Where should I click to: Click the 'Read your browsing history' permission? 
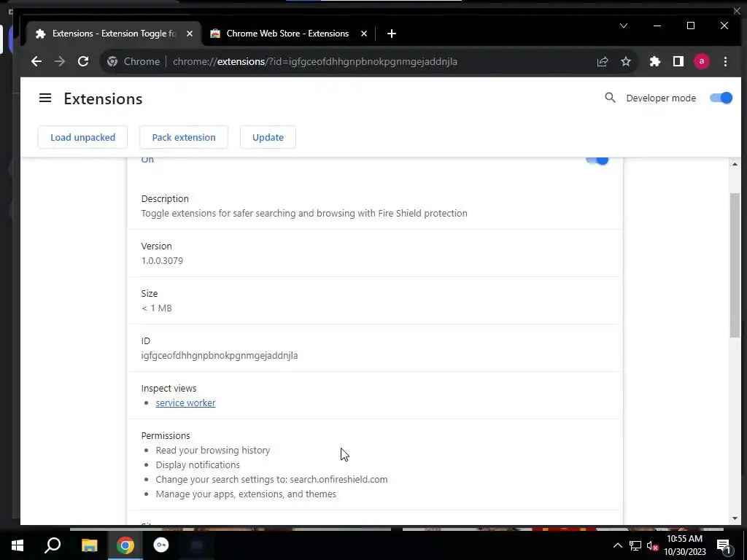pyautogui.click(x=212, y=450)
